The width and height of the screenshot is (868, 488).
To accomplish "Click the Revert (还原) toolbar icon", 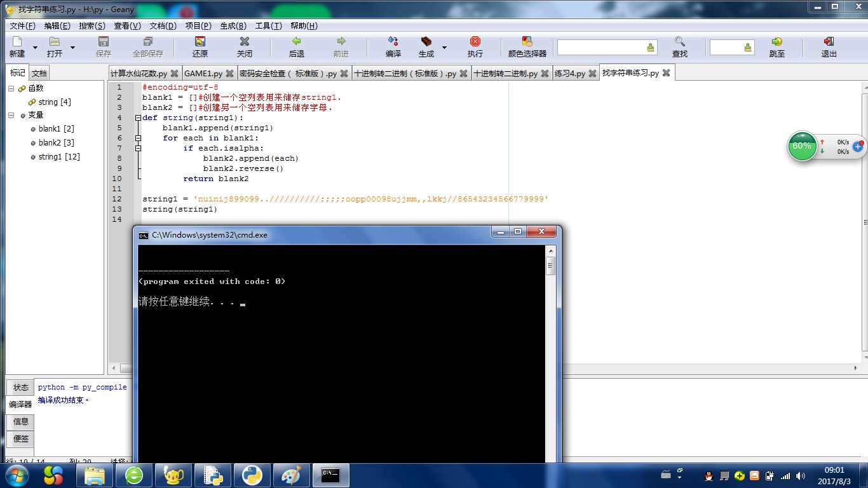I will (200, 42).
